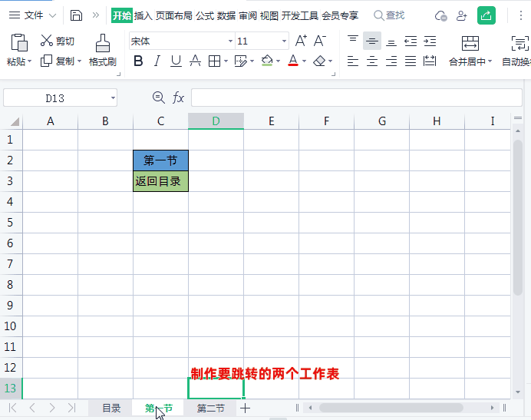Click distributed alignment icon
The height and width of the screenshot is (420, 531).
point(430,61)
